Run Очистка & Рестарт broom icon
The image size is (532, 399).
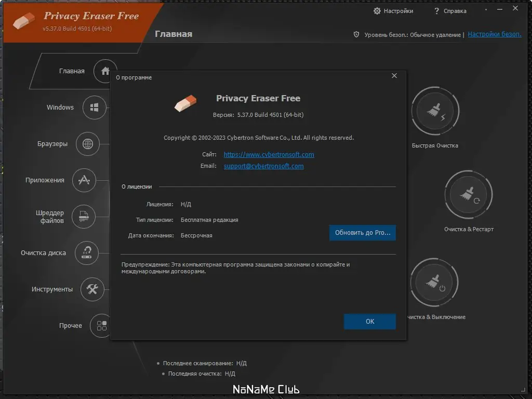pyautogui.click(x=468, y=195)
